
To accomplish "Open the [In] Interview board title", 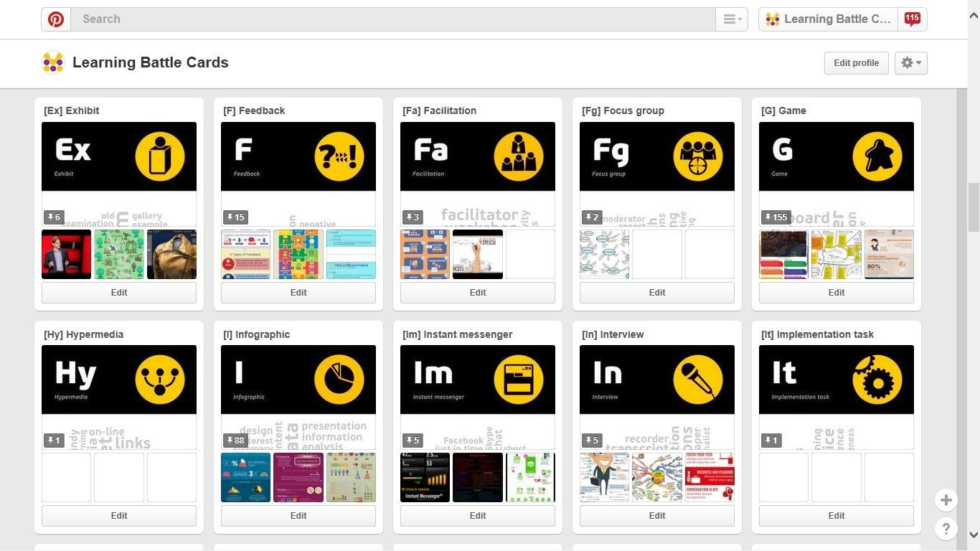I will 613,334.
